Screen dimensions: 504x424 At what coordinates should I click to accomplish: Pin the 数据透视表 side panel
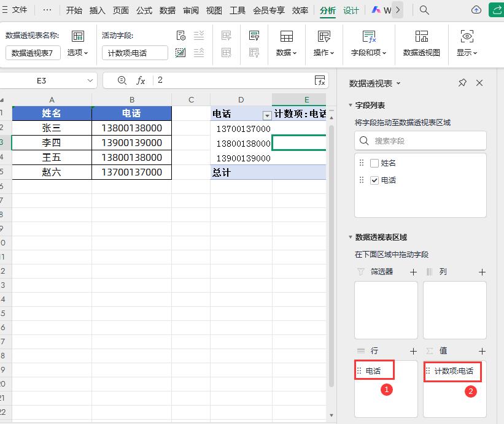click(x=462, y=83)
